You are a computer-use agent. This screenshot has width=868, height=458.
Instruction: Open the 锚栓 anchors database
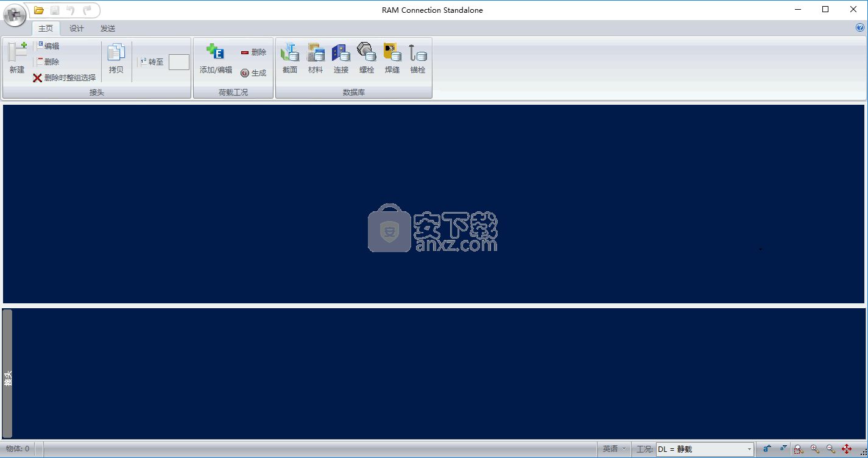click(418, 58)
